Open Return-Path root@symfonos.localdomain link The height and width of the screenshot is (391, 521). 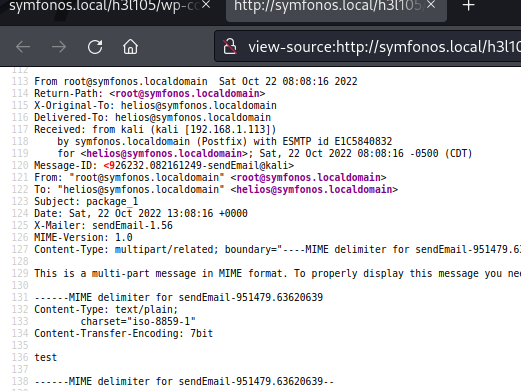point(187,93)
